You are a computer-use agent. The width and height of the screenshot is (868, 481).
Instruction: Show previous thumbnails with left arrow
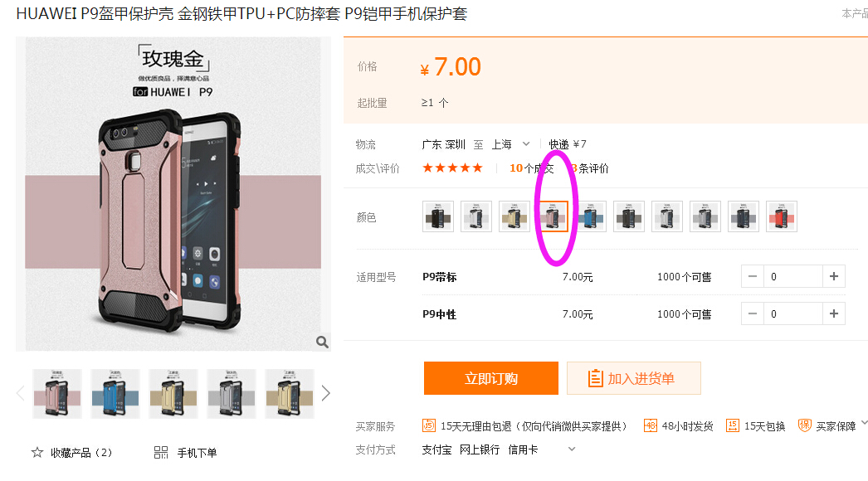point(21,394)
